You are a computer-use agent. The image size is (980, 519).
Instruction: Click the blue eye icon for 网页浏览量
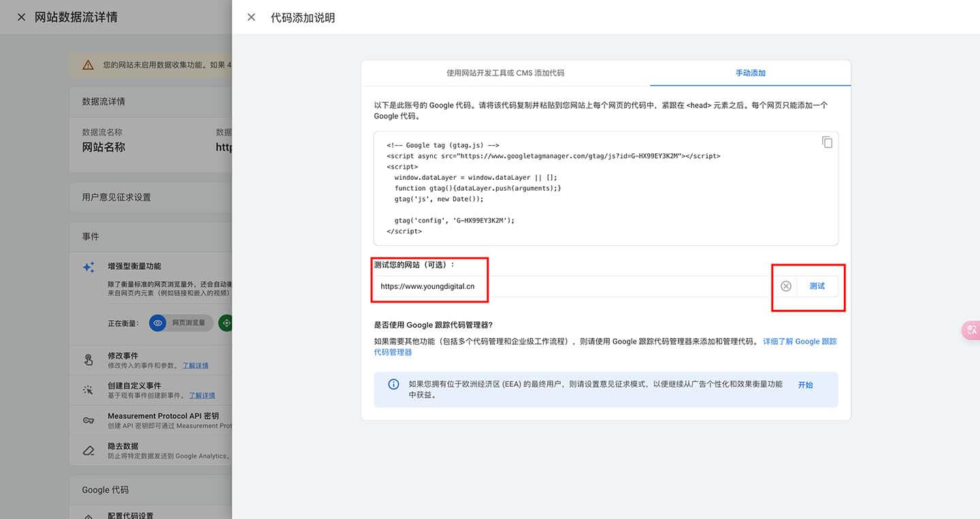[x=158, y=323]
